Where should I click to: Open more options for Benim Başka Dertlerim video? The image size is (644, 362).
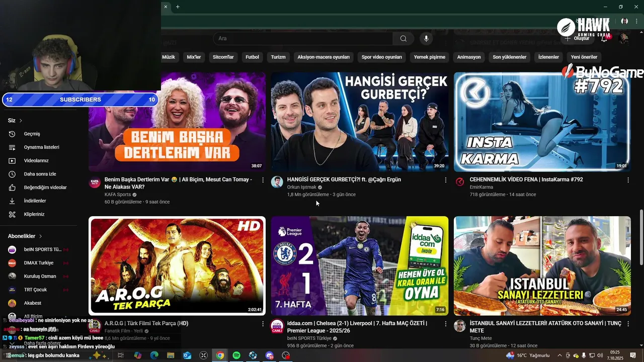[263, 180]
